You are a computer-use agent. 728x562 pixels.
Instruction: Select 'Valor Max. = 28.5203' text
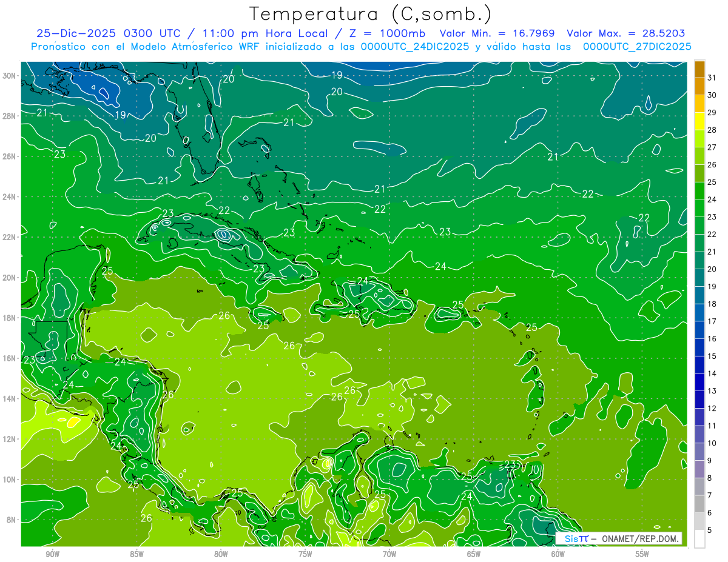click(x=626, y=33)
